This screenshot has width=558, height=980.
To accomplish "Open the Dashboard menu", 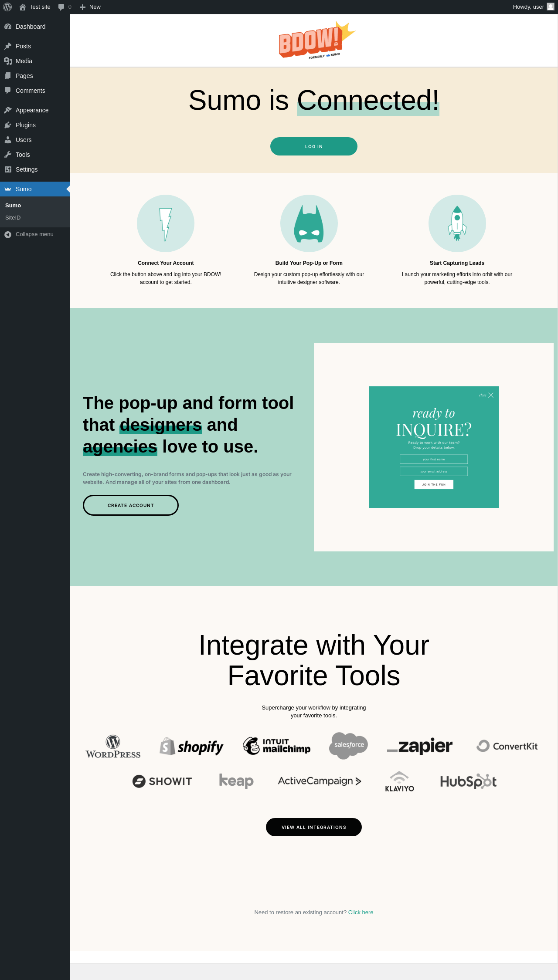I will pos(35,27).
